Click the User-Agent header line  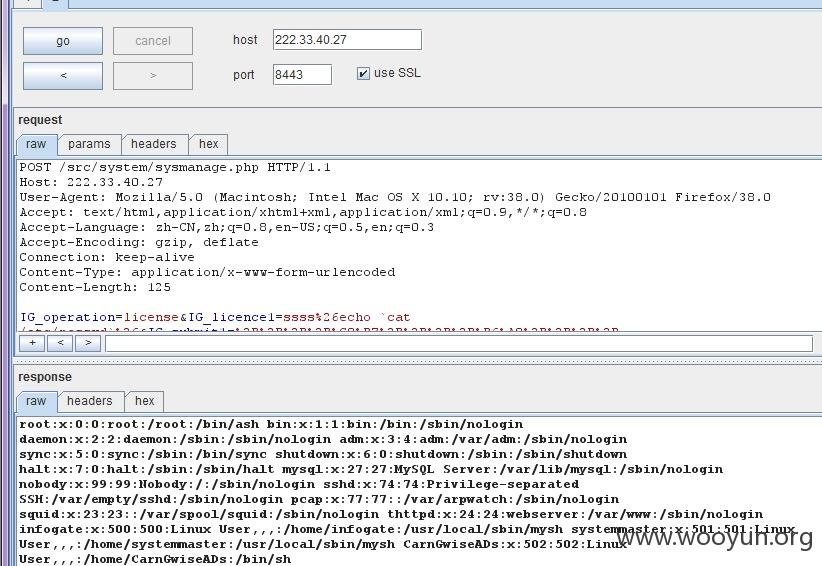[395, 198]
